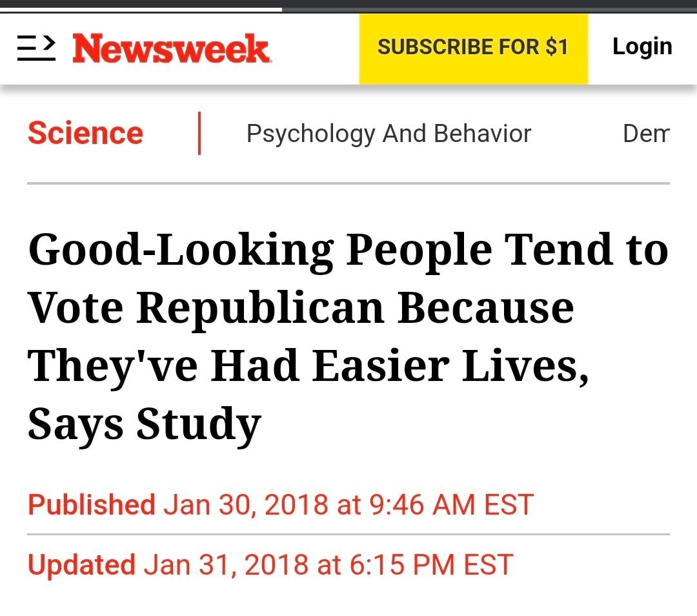Screen dimensions: 697x616
Task: Click the Newsweek logo
Action: (171, 48)
